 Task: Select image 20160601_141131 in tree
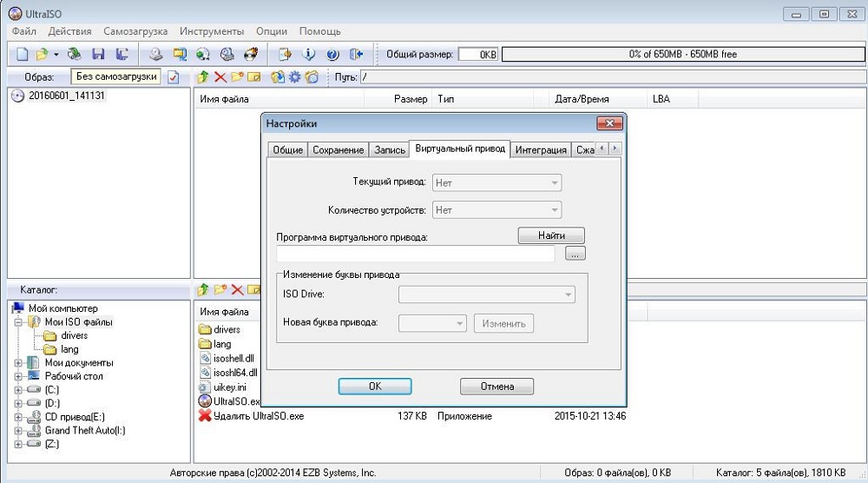67,96
